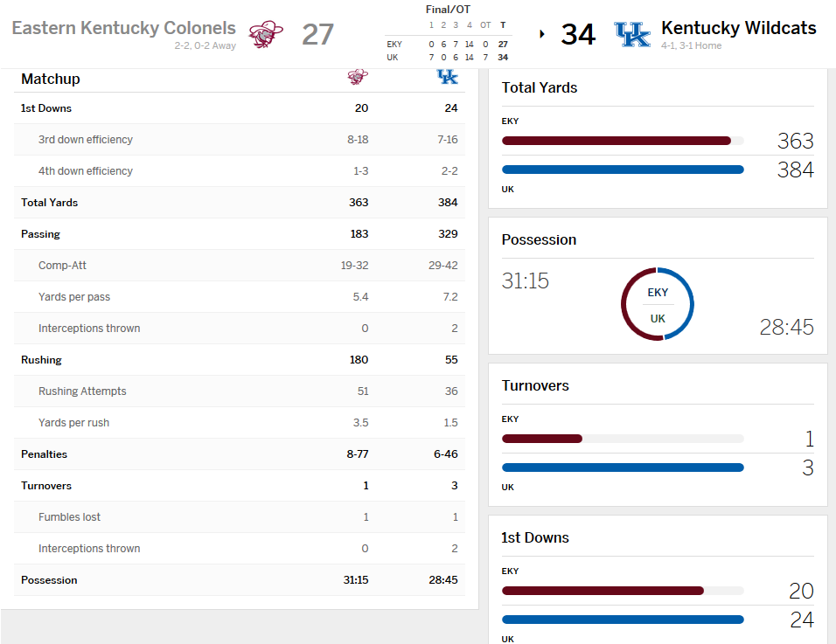Click the Colonels logo in Matchup column header
The image size is (836, 644).
pyautogui.click(x=357, y=77)
